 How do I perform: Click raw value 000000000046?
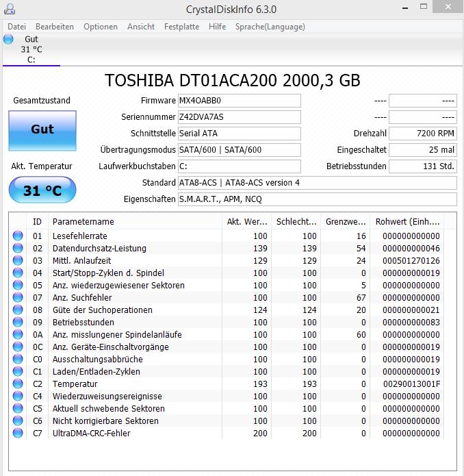pos(411,249)
